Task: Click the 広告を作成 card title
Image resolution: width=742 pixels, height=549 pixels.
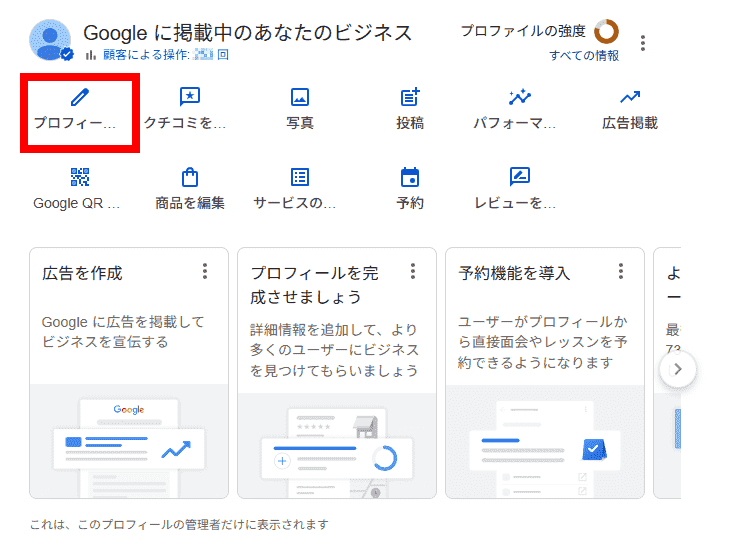Action: click(x=82, y=273)
